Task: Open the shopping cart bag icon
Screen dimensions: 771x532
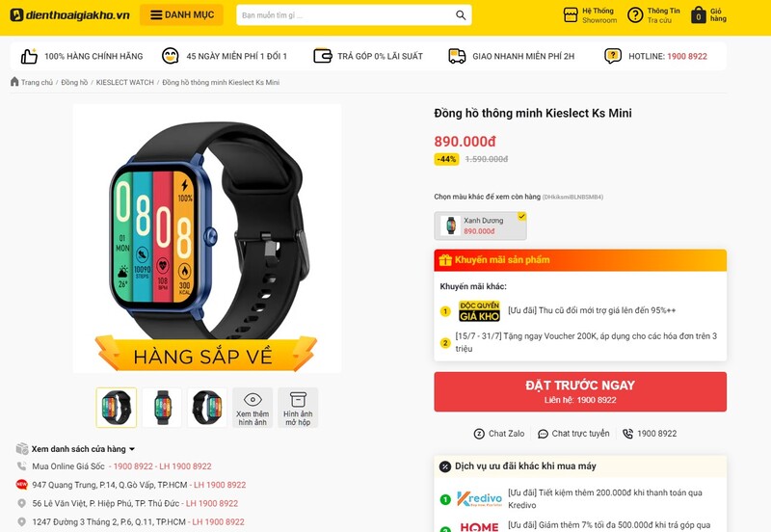Action: click(x=698, y=15)
